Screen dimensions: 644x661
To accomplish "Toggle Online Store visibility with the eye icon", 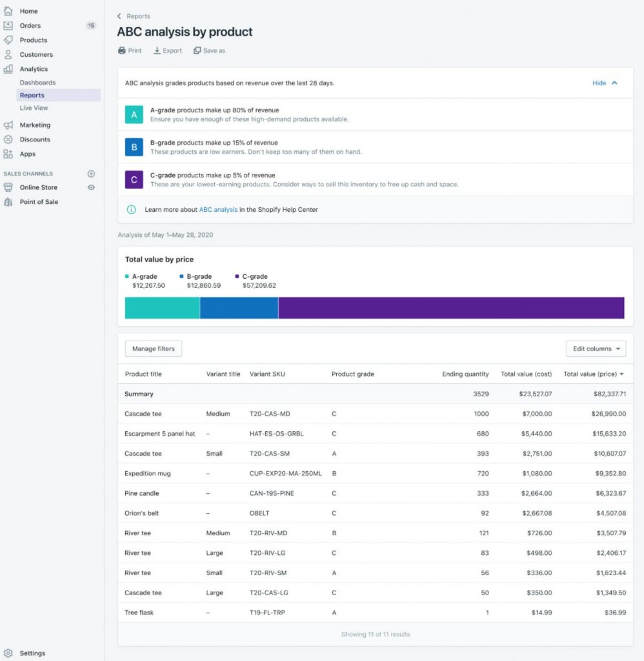I will click(91, 187).
